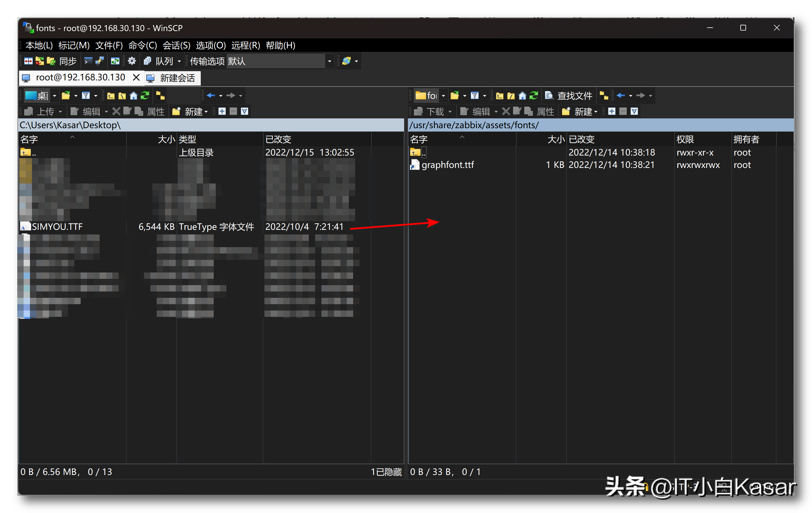The width and height of the screenshot is (812, 513).
Task: Click the local panel filter icon
Action: [86, 96]
